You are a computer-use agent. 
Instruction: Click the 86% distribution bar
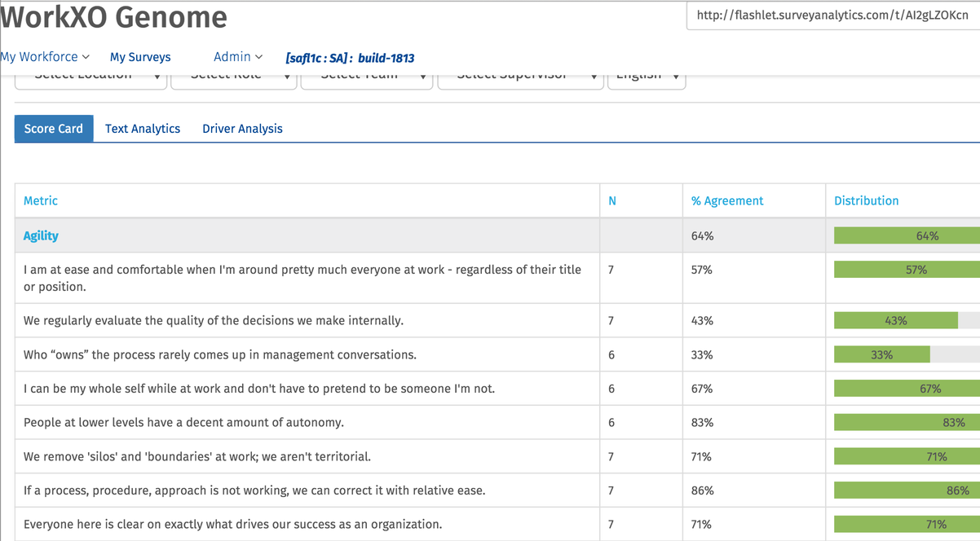pos(907,490)
